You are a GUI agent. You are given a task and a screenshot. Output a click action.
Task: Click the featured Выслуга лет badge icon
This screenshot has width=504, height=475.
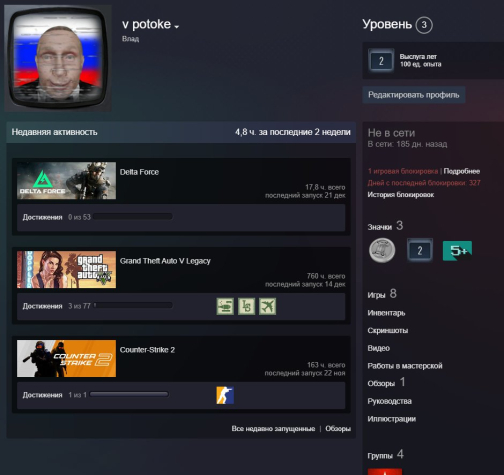tap(381, 61)
